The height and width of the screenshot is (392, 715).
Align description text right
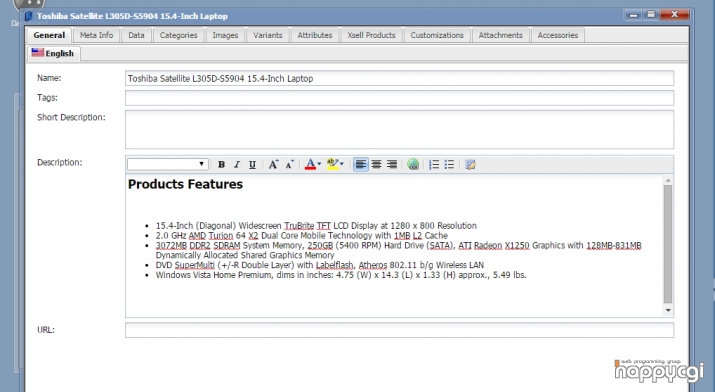pyautogui.click(x=392, y=165)
